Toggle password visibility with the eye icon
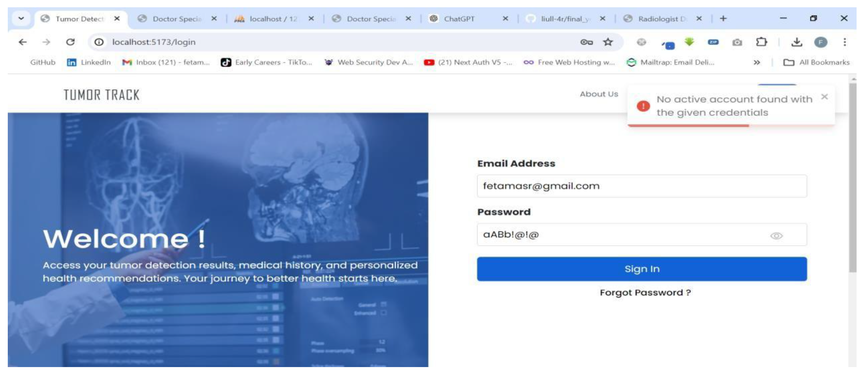This screenshot has width=868, height=378. click(x=776, y=236)
